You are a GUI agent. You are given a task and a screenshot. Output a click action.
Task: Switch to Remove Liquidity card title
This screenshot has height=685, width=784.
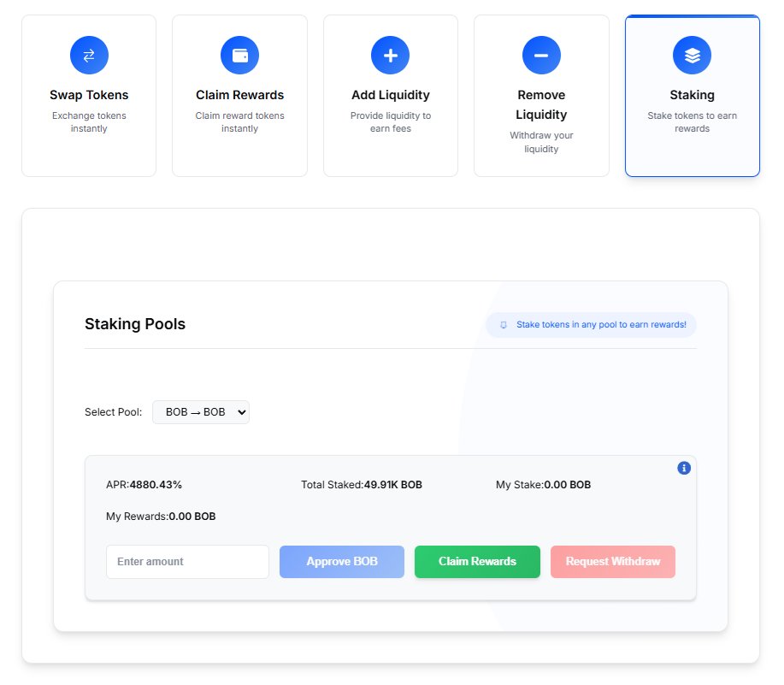[541, 105]
